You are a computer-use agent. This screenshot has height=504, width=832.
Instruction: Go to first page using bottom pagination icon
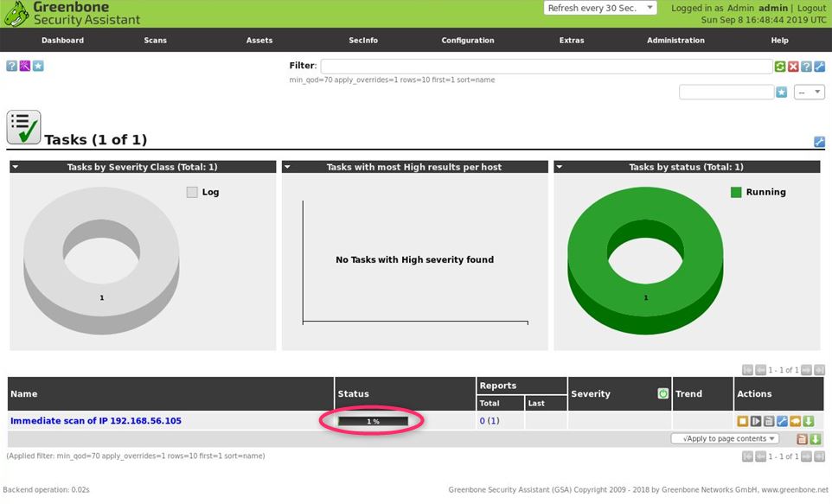(x=747, y=456)
